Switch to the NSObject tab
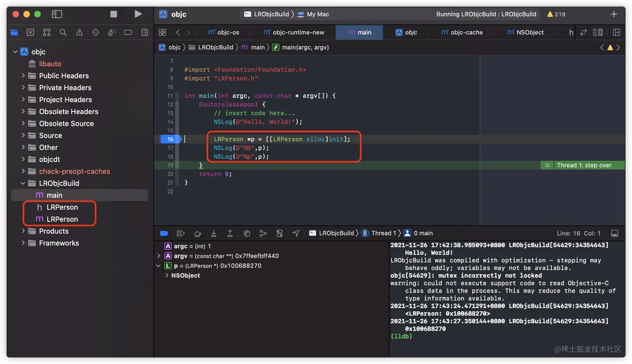 525,32
